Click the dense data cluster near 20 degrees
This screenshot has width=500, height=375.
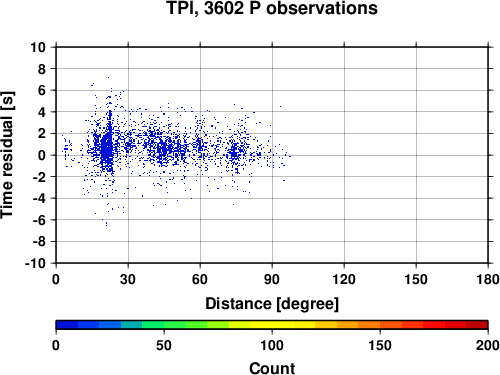pos(107,148)
